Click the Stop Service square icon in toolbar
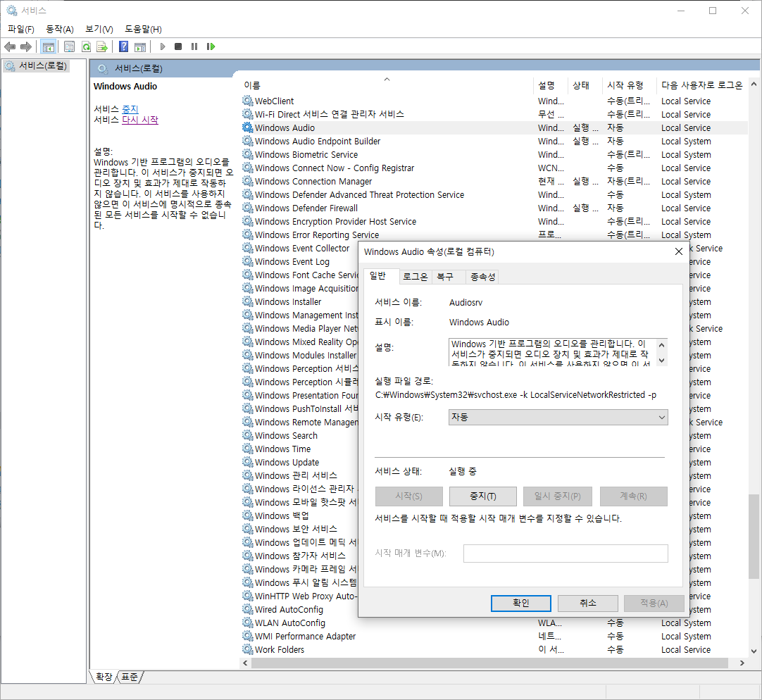Screen dimensions: 762x700 click(178, 46)
